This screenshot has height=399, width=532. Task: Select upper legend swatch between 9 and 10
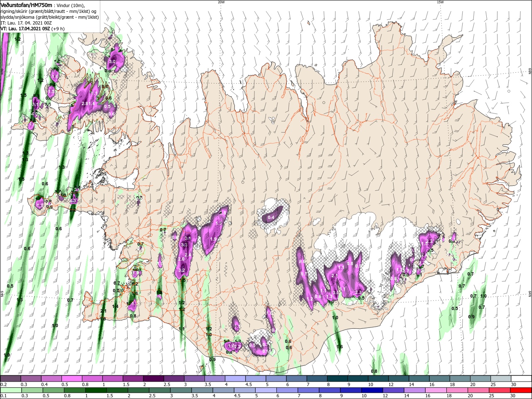pos(357,379)
